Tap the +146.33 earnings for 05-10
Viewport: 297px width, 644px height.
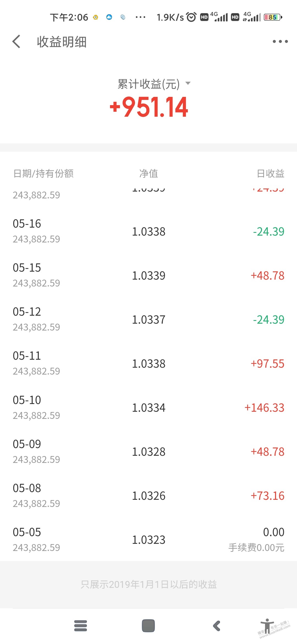[x=264, y=408]
